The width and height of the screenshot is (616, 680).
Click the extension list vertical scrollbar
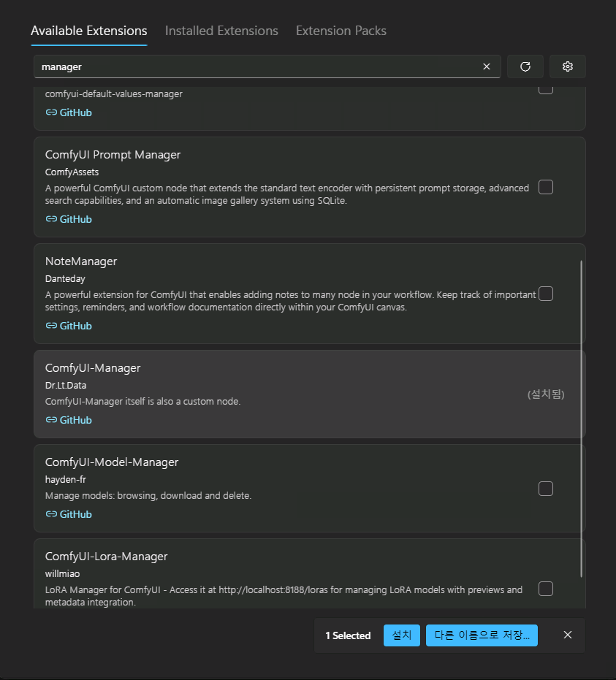pos(582,416)
